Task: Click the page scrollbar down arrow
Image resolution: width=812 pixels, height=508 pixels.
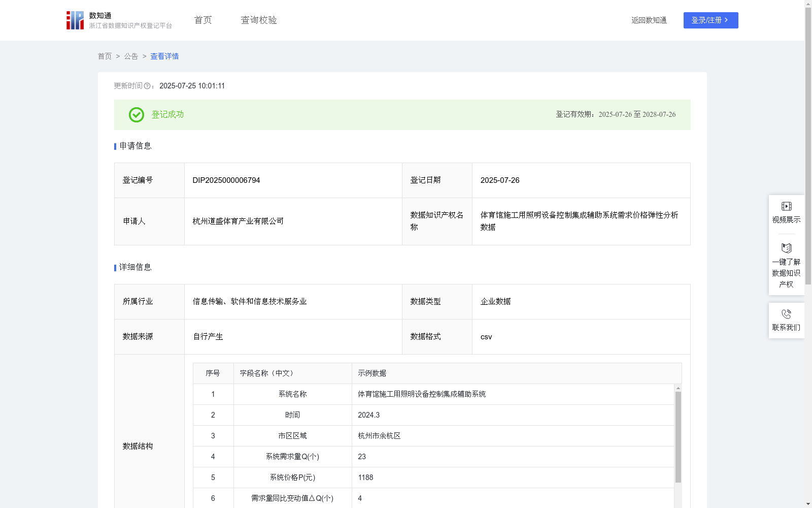Action: (808, 504)
